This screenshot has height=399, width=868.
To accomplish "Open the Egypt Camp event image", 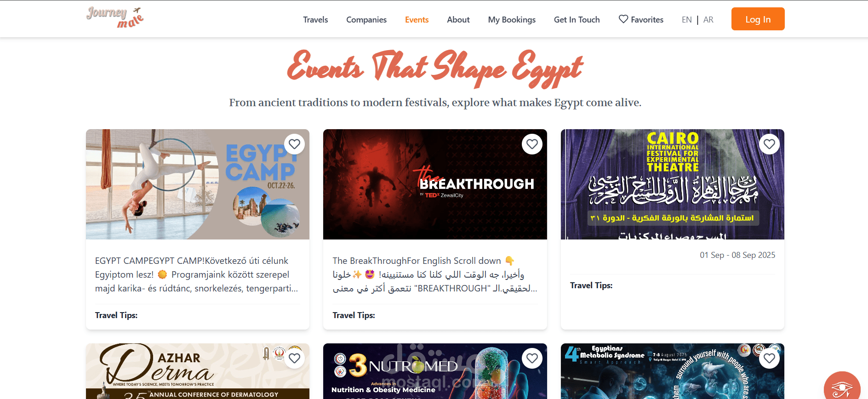I will [198, 184].
